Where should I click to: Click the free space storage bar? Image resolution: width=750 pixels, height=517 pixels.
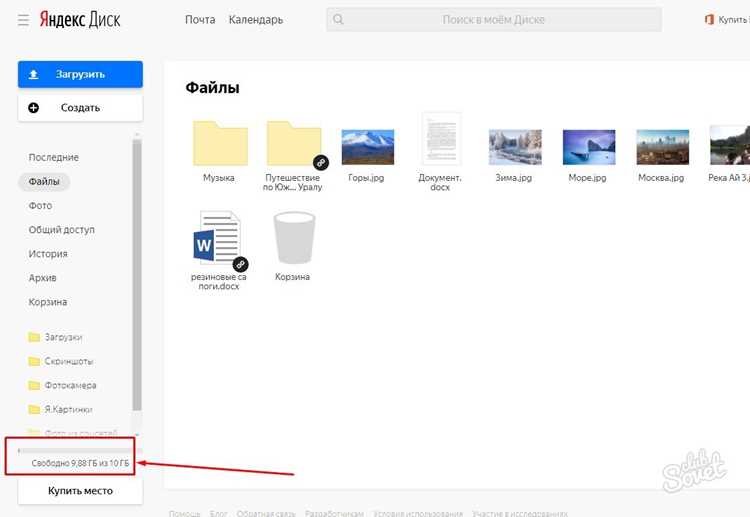(x=75, y=451)
